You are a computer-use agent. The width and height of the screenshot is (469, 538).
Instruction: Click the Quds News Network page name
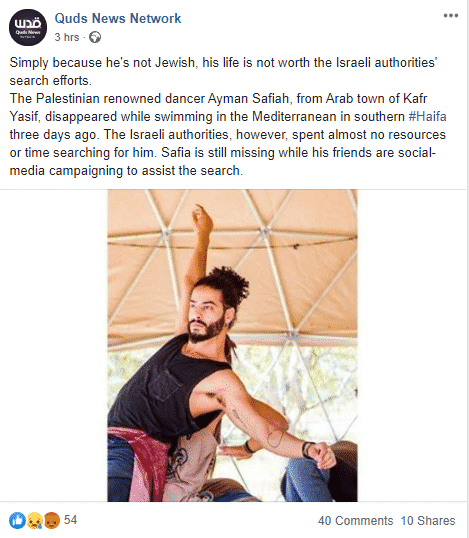[118, 19]
